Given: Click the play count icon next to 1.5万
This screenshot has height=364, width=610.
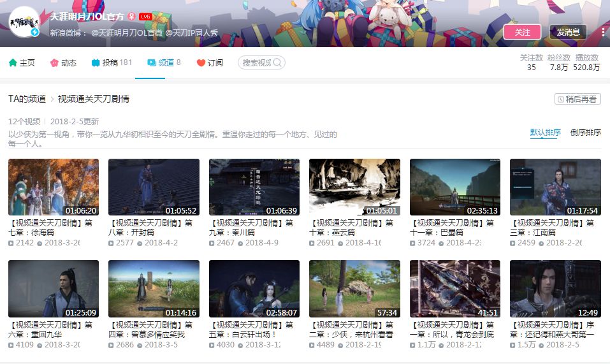Looking at the screenshot, I should click(512, 346).
